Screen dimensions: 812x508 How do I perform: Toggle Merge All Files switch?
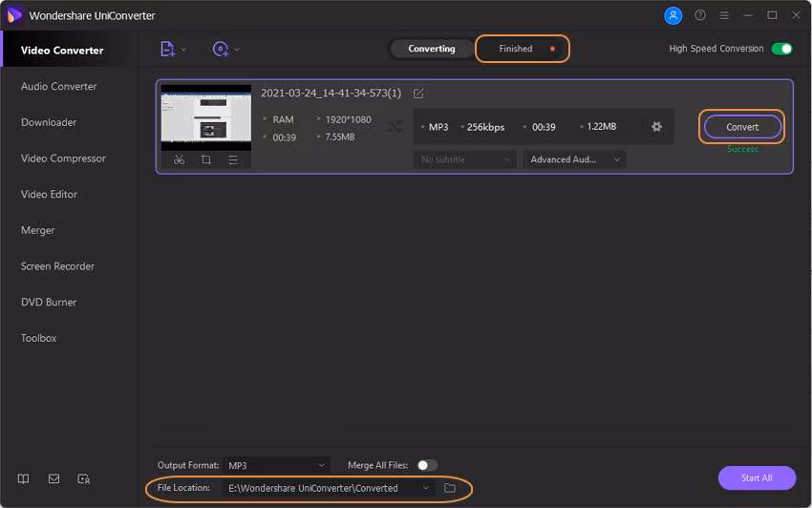click(x=427, y=466)
